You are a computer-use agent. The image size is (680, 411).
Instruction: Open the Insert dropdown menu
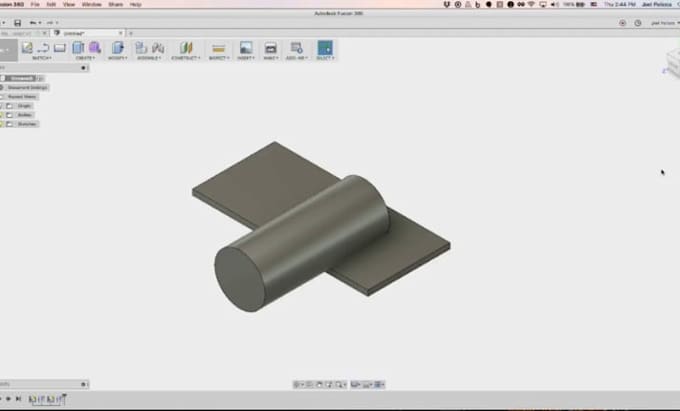point(246,58)
